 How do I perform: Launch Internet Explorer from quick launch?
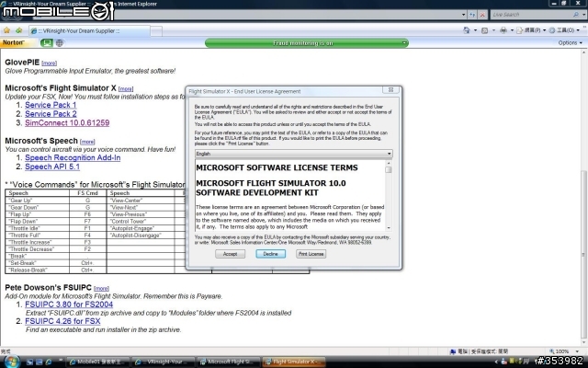point(49,362)
